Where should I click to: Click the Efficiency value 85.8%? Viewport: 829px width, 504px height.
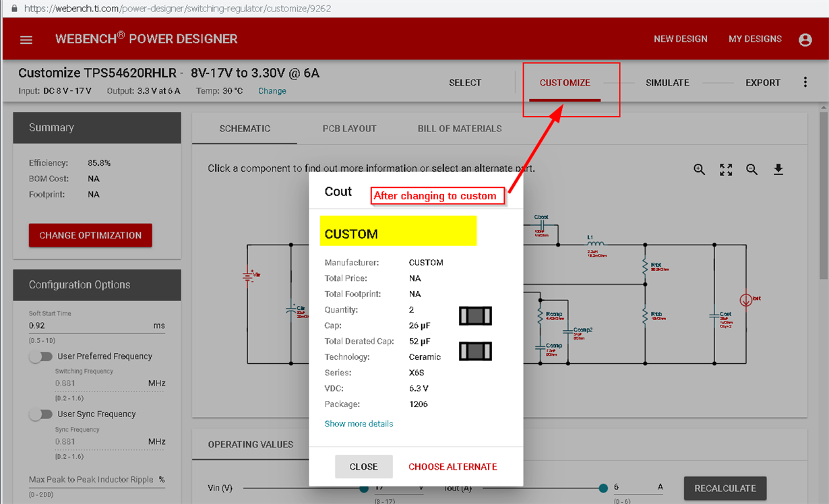click(99, 163)
